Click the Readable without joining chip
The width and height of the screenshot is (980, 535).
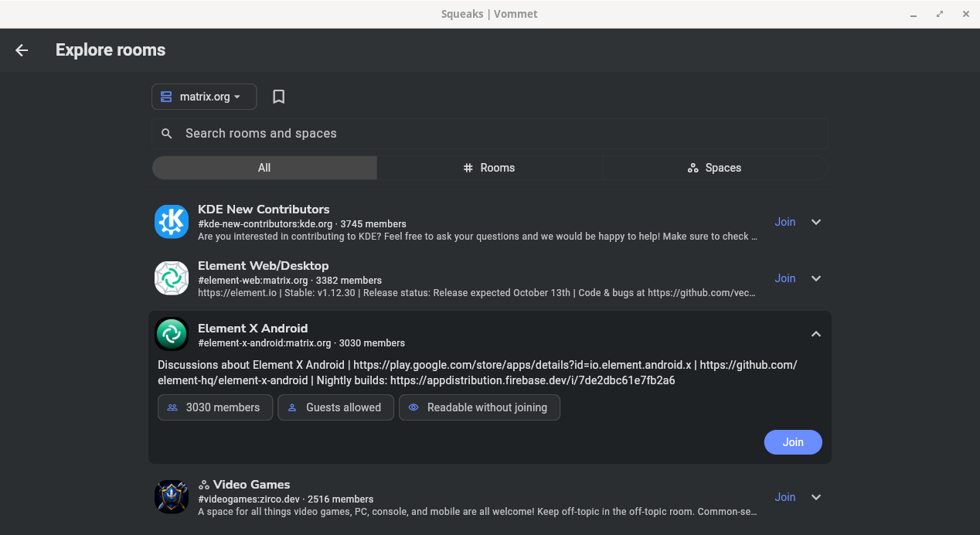(x=479, y=407)
